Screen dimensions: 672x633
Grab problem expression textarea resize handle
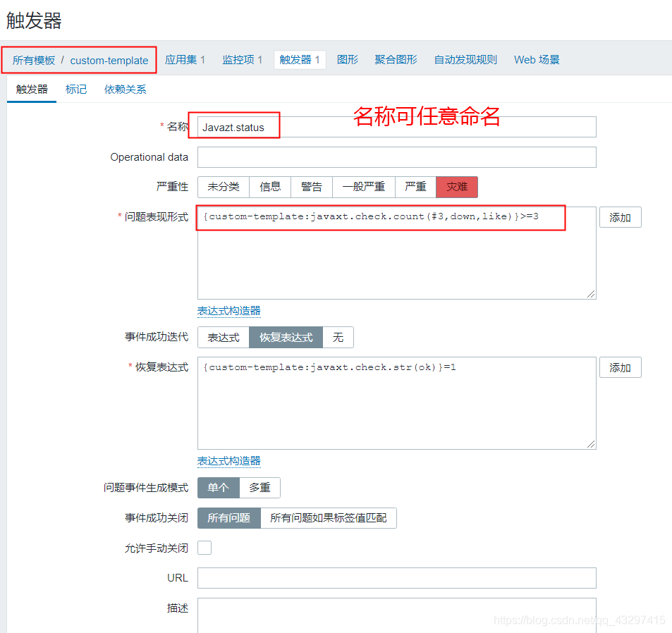(x=591, y=294)
